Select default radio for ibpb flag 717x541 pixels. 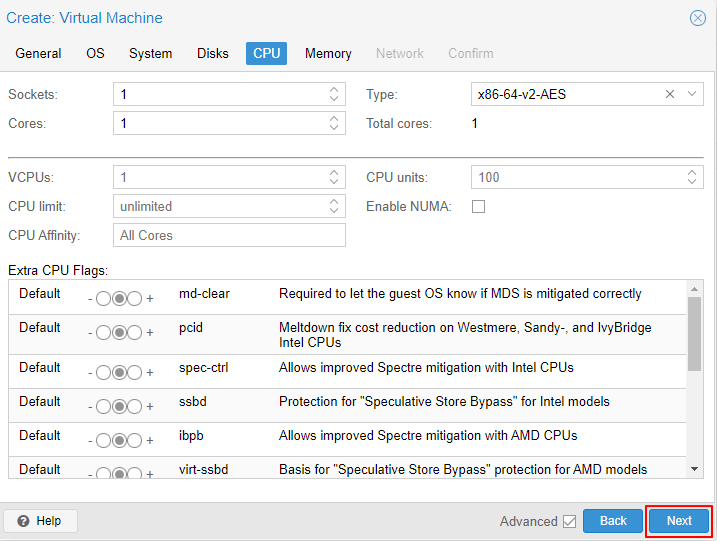[x=119, y=440]
